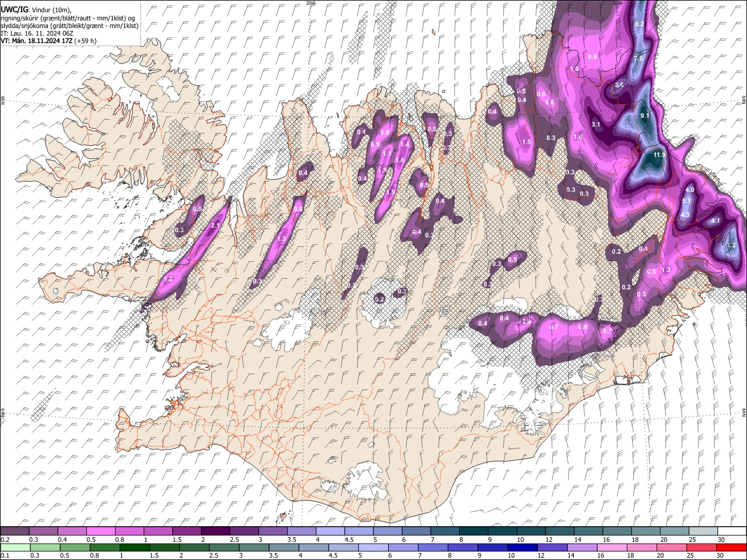Select the 0.9 precipitation value label
747x560 pixels.
tap(375, 144)
